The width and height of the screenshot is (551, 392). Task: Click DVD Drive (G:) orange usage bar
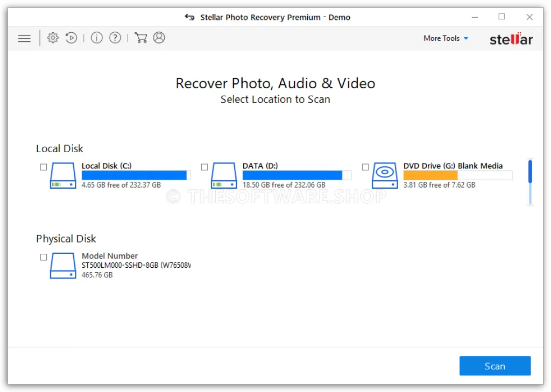[458, 175]
